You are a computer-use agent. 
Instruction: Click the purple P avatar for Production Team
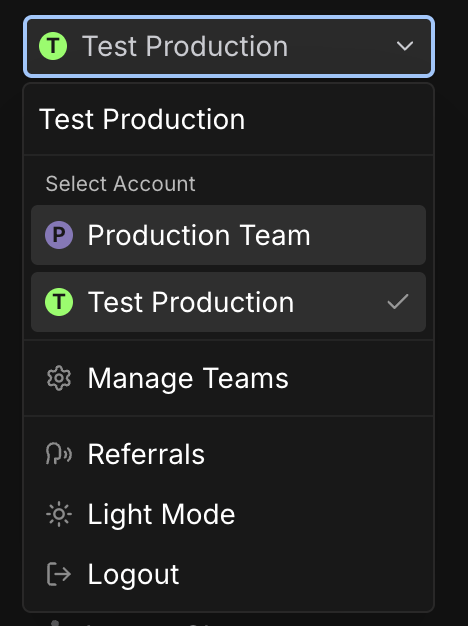pyautogui.click(x=59, y=235)
